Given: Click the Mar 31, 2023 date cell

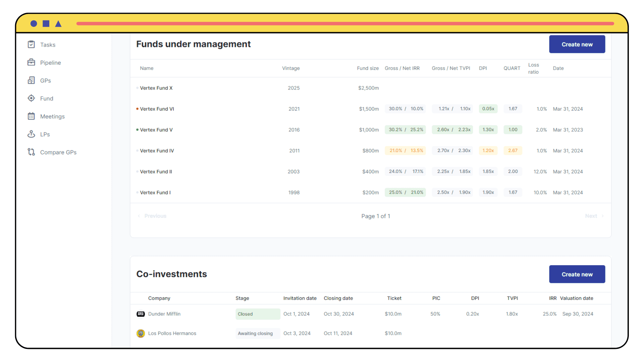Looking at the screenshot, I should [568, 130].
